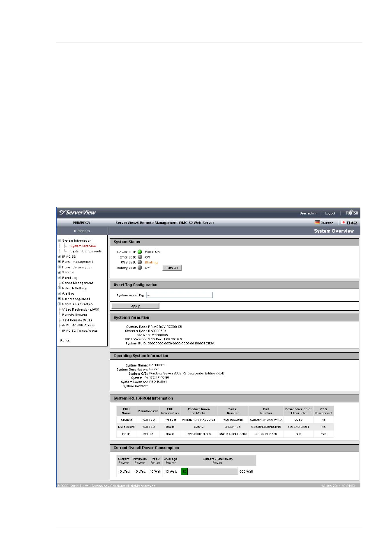
Task: Click the RX300S62 host name label
Action: [82, 231]
